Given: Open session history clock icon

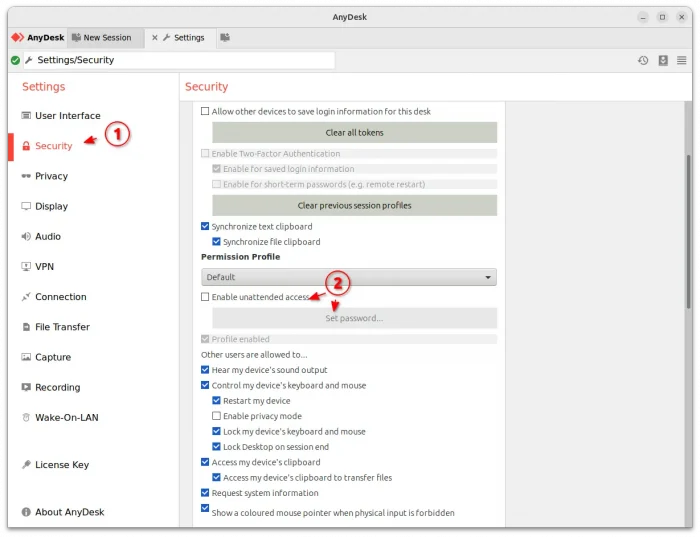Looking at the screenshot, I should [x=643, y=60].
